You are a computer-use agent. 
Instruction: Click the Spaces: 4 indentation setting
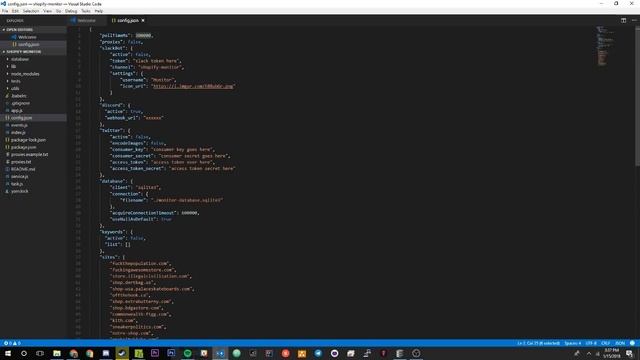pos(573,343)
